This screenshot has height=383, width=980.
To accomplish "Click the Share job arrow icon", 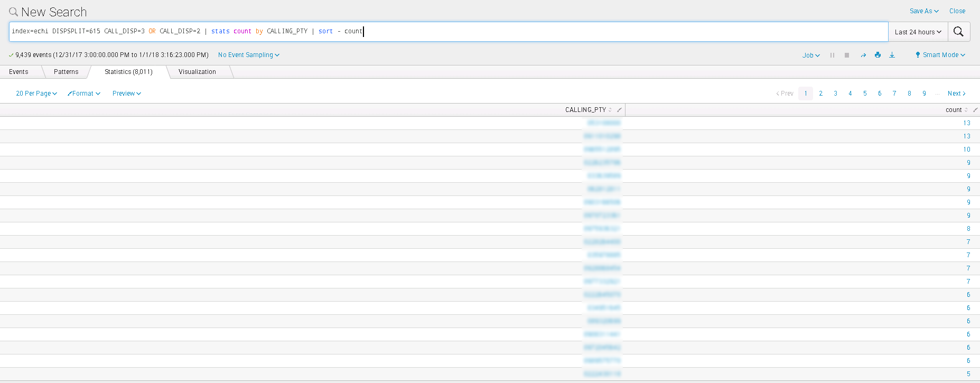I will (863, 55).
